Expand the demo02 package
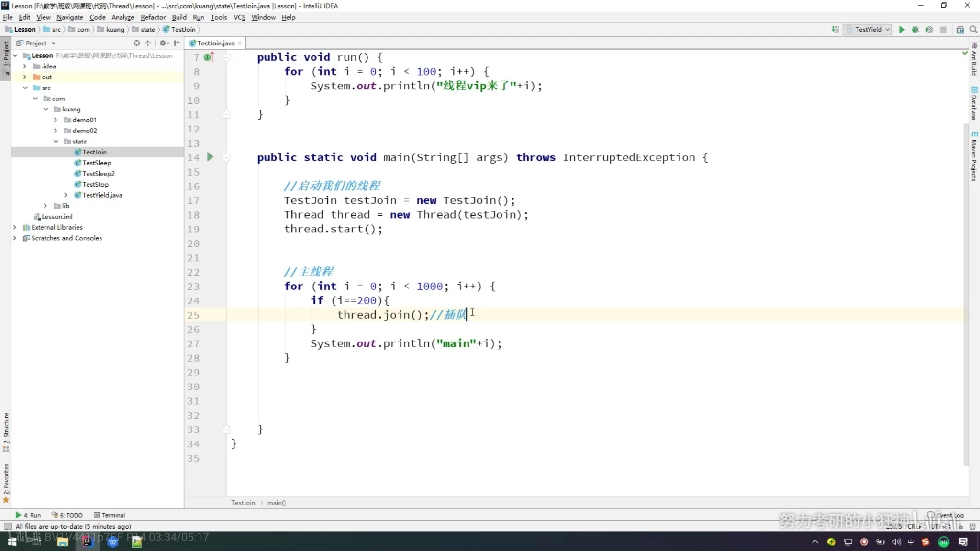 coord(56,131)
